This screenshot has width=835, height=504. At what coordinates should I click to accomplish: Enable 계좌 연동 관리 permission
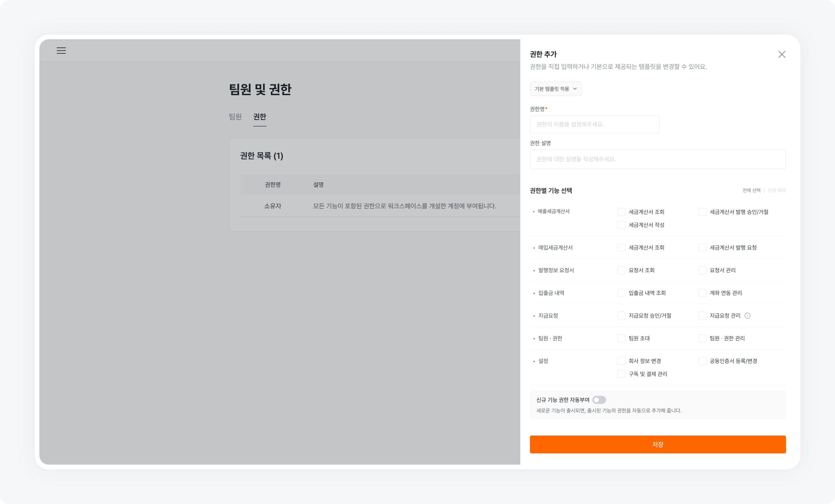point(702,293)
